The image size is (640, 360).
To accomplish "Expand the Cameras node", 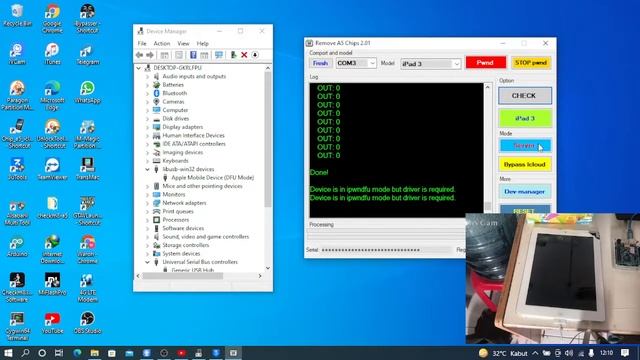I will point(147,102).
